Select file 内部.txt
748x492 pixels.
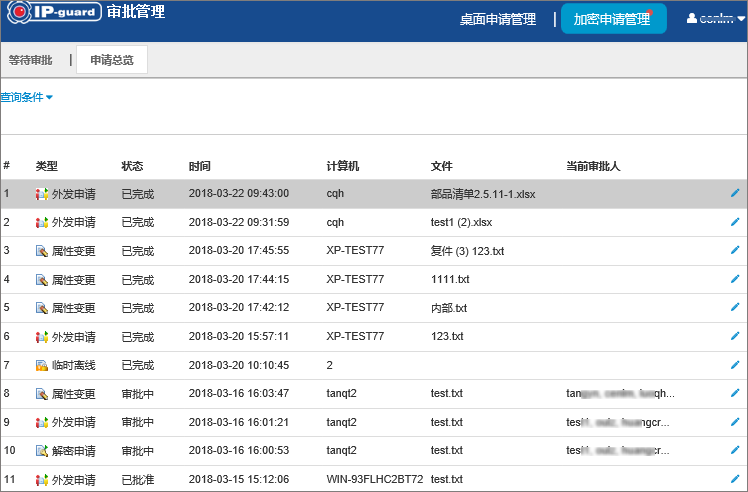click(x=448, y=308)
